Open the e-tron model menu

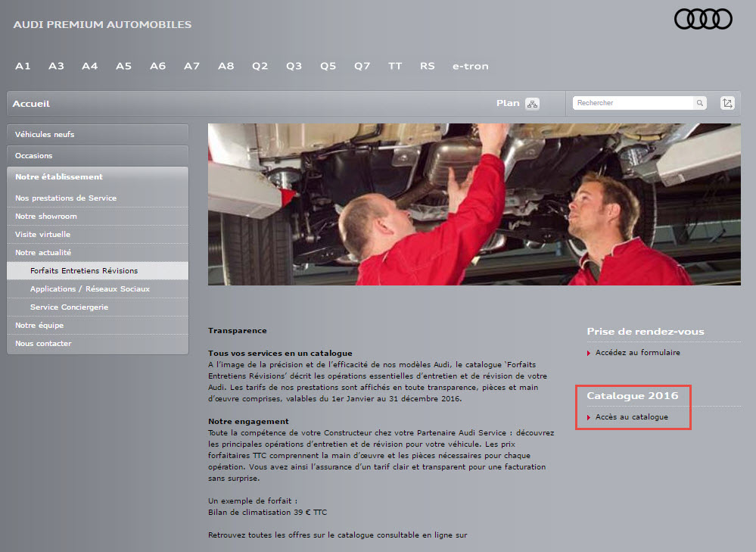point(470,67)
